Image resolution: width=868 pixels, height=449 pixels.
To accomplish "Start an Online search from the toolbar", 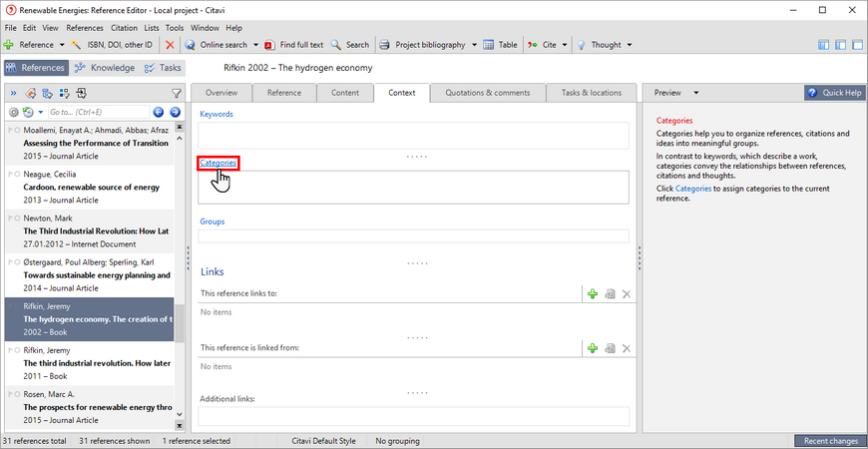I will 217,45.
